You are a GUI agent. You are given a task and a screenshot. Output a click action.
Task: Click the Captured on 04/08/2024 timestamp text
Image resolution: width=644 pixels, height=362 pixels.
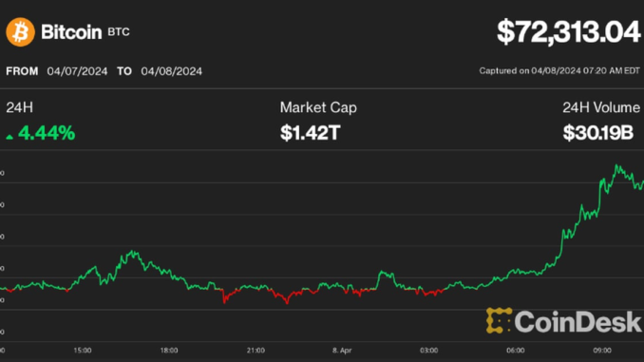click(559, 70)
